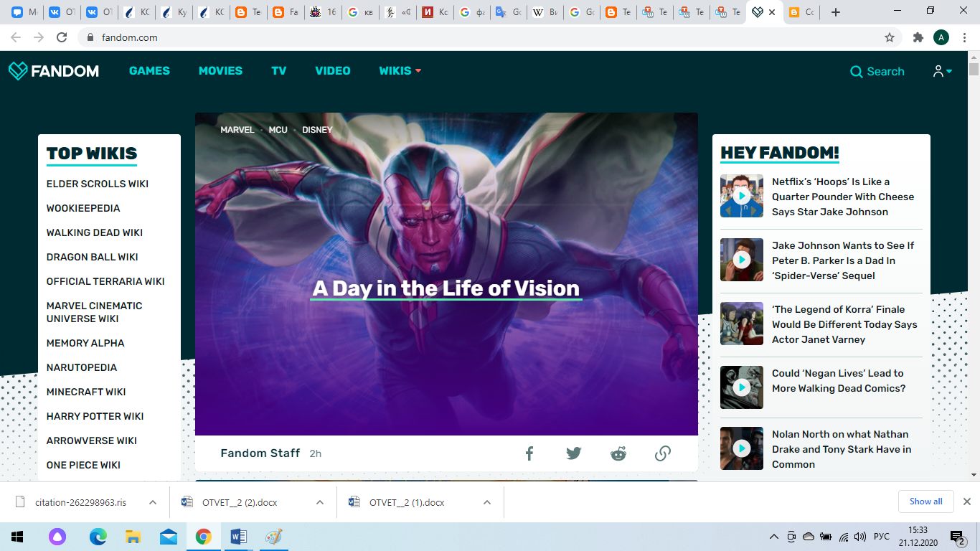Play the Legend of Korra video thumbnail
The image size is (980, 551).
(742, 324)
